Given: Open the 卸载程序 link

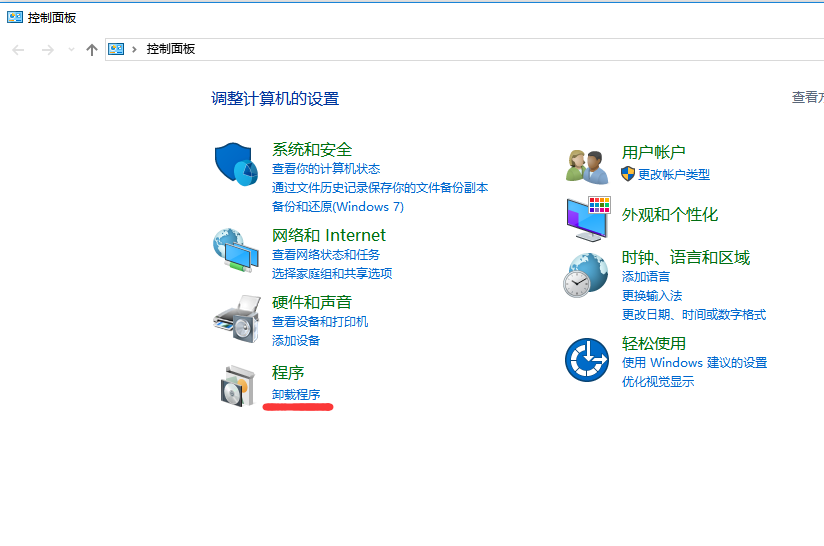Looking at the screenshot, I should 296,395.
